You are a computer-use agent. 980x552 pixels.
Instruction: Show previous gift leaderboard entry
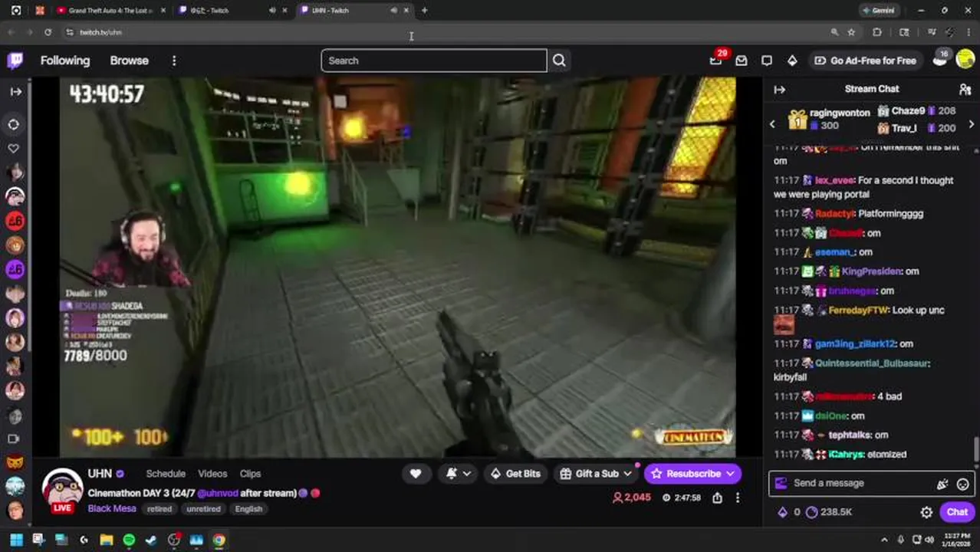point(772,123)
